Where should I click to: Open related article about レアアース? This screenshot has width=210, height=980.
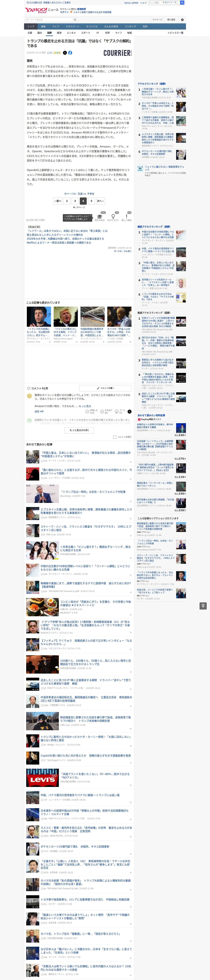(67, 231)
